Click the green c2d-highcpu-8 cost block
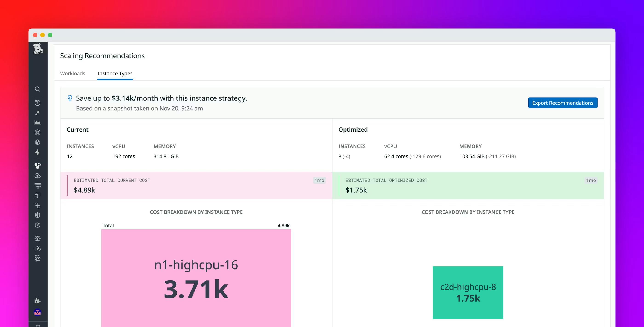This screenshot has height=327, width=644. coord(468,293)
